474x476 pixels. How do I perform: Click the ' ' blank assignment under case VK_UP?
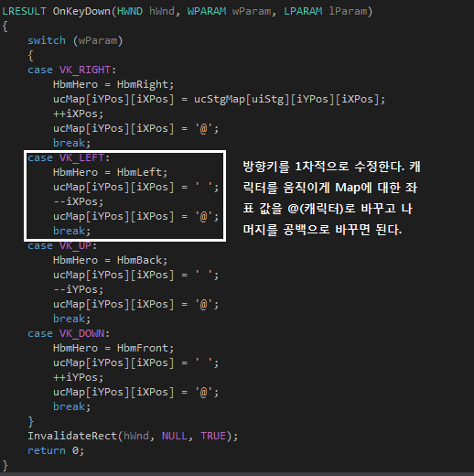click(135, 275)
